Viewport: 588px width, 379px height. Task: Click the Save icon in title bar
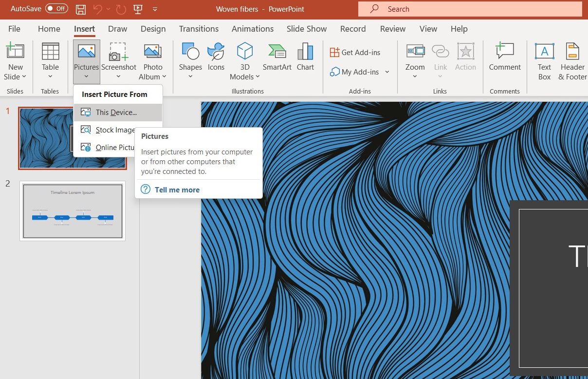[81, 9]
